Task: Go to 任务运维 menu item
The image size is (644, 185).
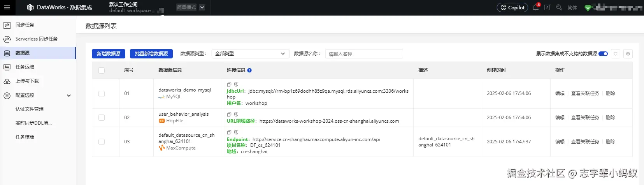Action: tap(25, 67)
